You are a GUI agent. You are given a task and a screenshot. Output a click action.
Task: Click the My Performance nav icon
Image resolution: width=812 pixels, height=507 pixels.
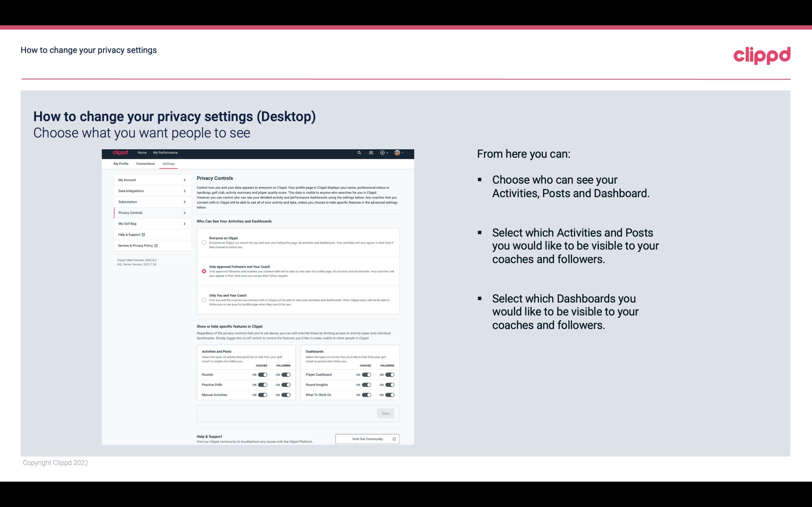click(x=165, y=153)
